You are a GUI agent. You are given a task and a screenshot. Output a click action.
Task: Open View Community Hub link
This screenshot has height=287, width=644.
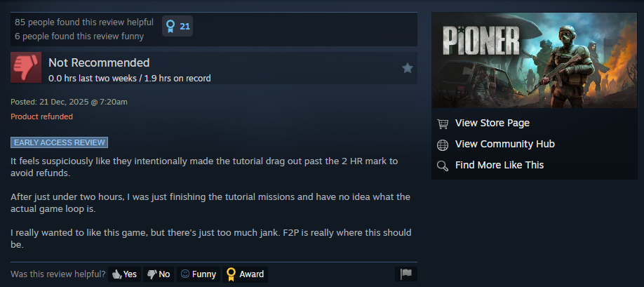point(505,144)
